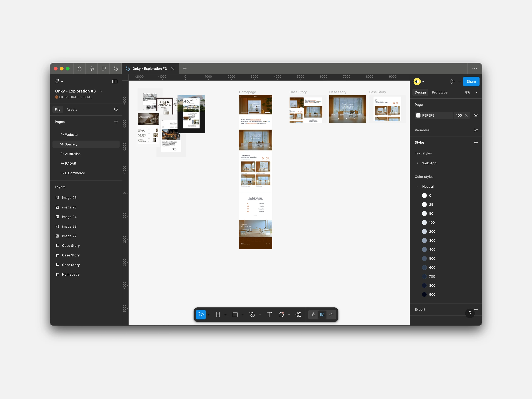Image resolution: width=532 pixels, height=399 pixels.
Task: Select the Neutral 500 color style swatch
Action: point(424,259)
